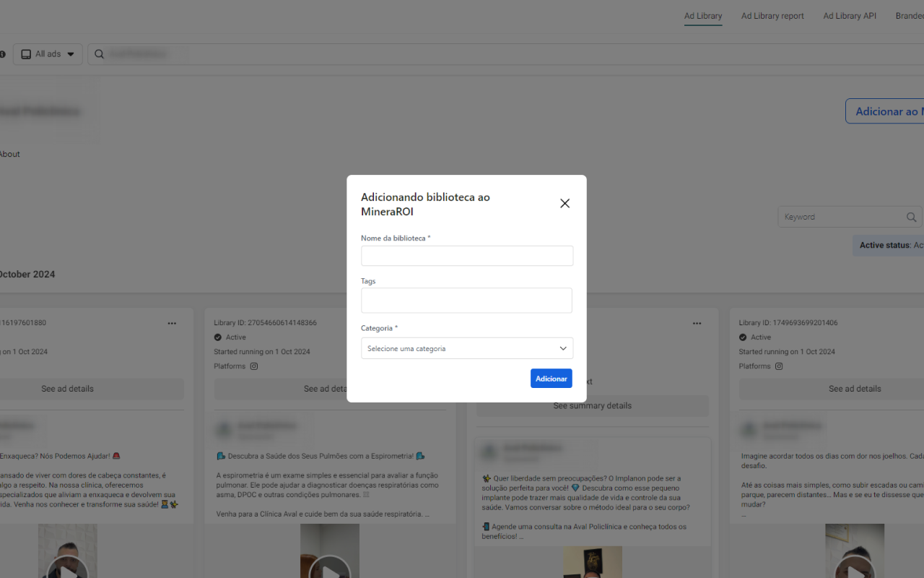Open the Ad Library report tab
This screenshot has width=924, height=578.
pyautogui.click(x=772, y=16)
